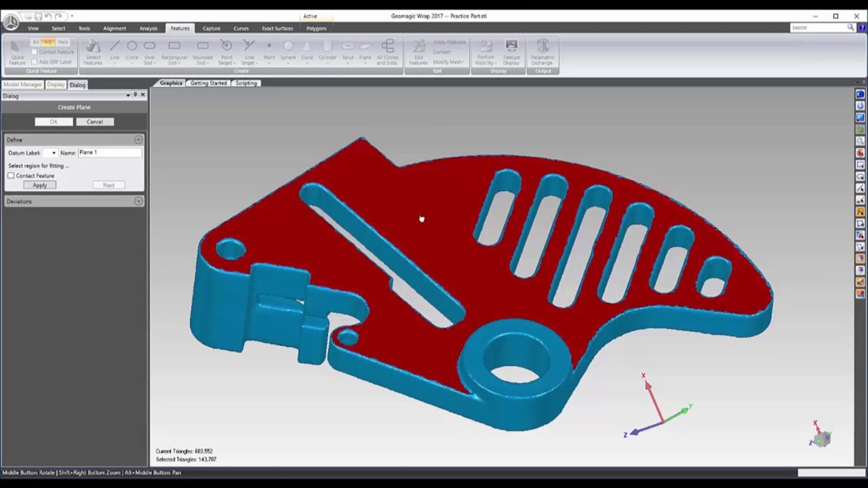The width and height of the screenshot is (868, 488).
Task: Expand the Deviations section
Action: (x=138, y=202)
